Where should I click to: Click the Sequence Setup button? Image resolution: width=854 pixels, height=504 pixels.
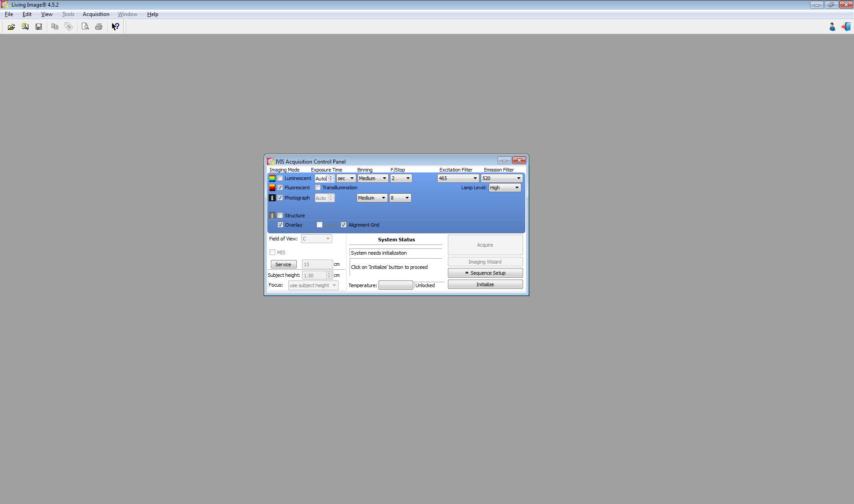(x=485, y=273)
